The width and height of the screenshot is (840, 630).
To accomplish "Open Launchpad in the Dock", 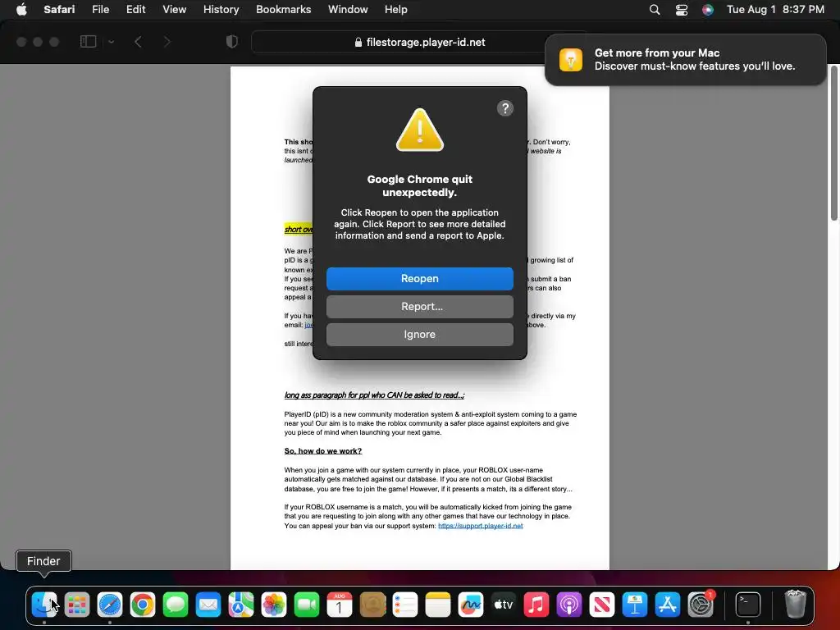I will 77,605.
